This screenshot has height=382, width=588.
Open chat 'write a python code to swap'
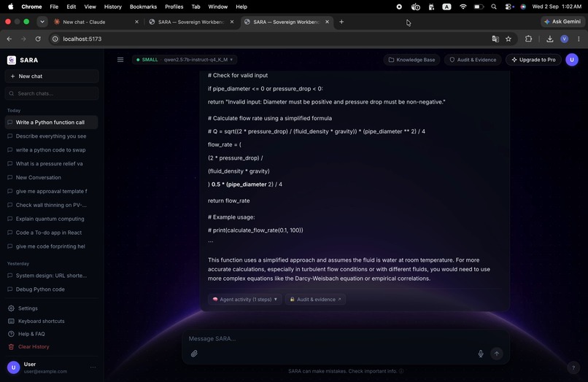[52, 150]
